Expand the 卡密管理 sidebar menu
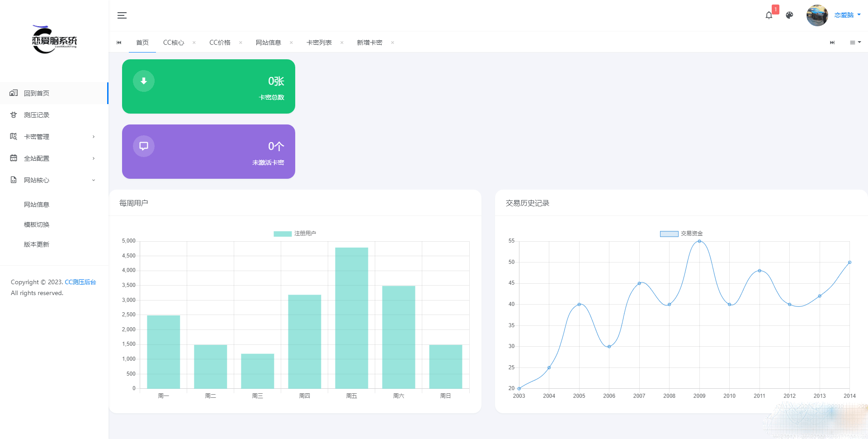 (54, 137)
